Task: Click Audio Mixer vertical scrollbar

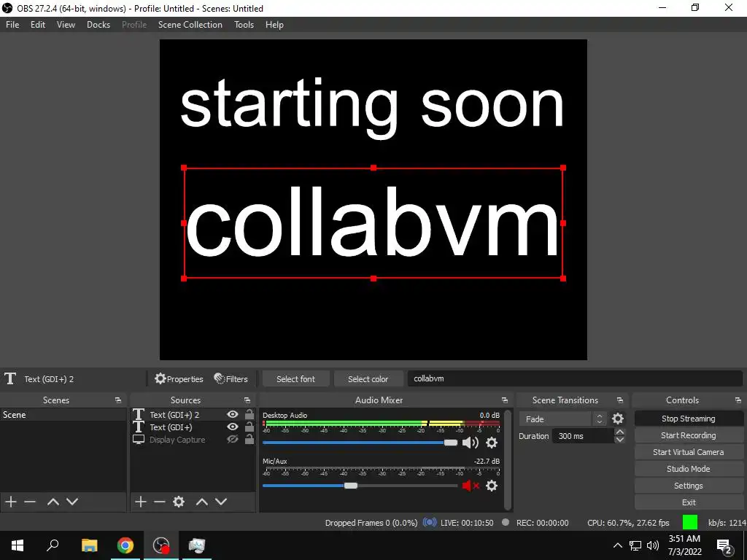Action: coord(508,459)
